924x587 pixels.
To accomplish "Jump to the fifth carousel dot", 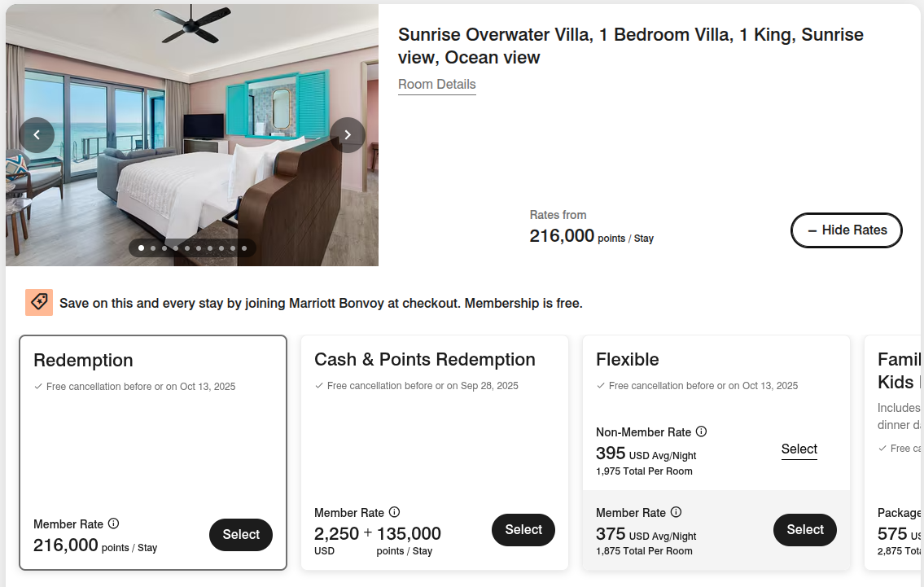I will tap(187, 248).
